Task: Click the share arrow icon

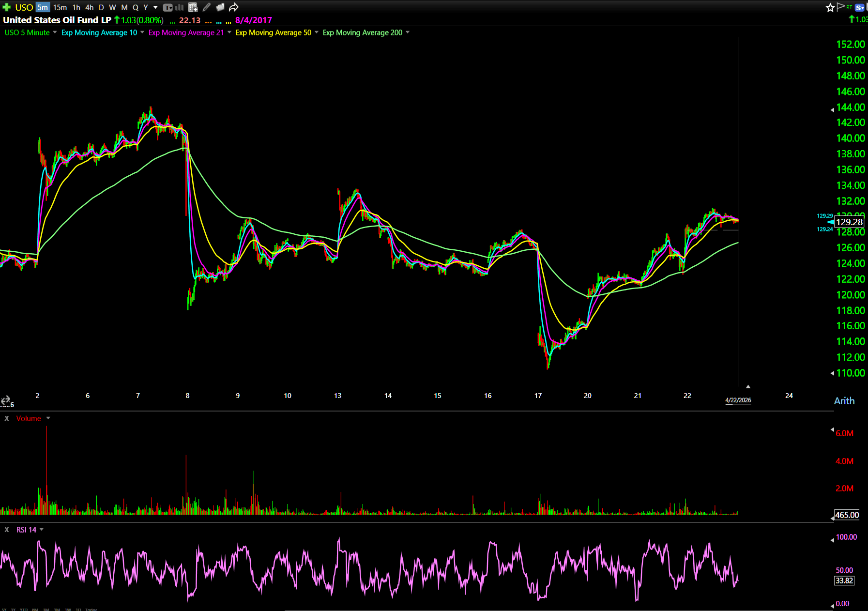Action: point(234,7)
